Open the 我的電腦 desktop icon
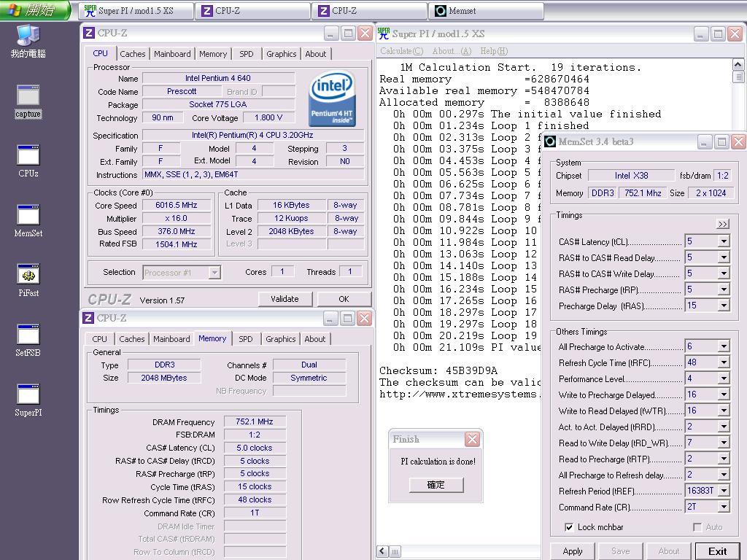 (28, 42)
